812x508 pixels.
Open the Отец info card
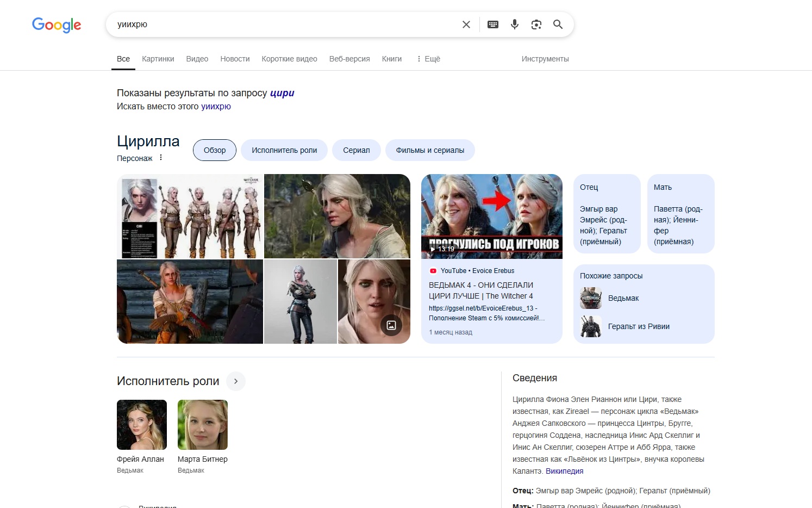tap(607, 214)
